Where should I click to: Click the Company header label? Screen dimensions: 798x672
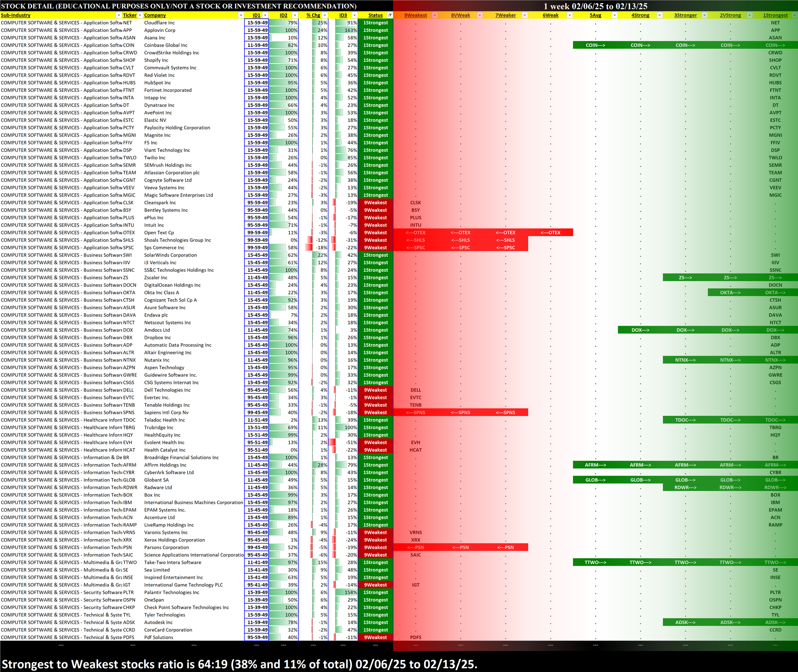coord(155,15)
